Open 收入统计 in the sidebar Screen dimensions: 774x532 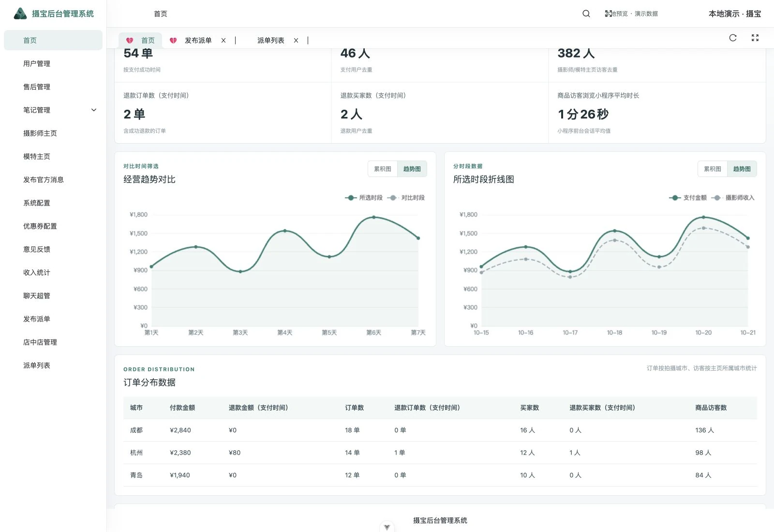pyautogui.click(x=53, y=272)
